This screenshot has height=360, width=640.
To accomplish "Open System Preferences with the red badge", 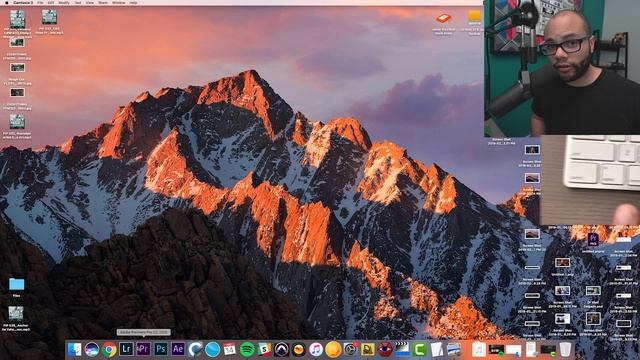I will (x=351, y=349).
